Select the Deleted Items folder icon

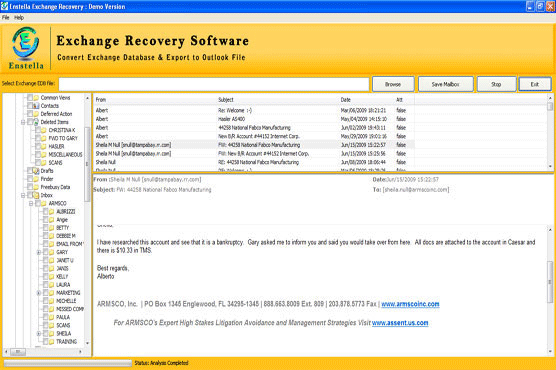(36, 122)
